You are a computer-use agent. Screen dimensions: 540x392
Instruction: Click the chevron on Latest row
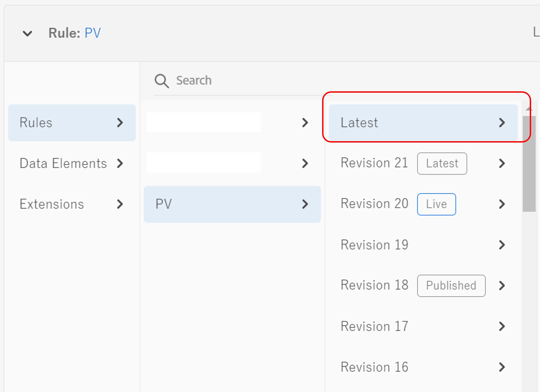coord(501,123)
